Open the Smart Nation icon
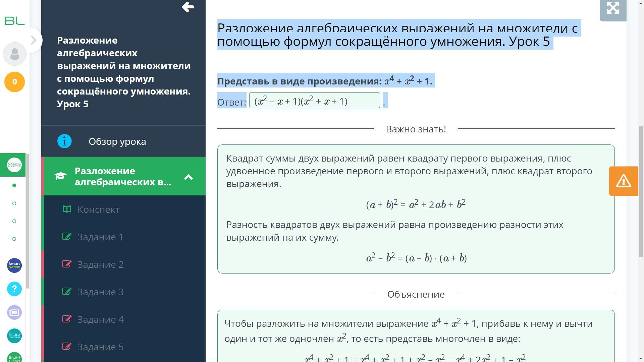The width and height of the screenshot is (644, 362). pos(14,265)
